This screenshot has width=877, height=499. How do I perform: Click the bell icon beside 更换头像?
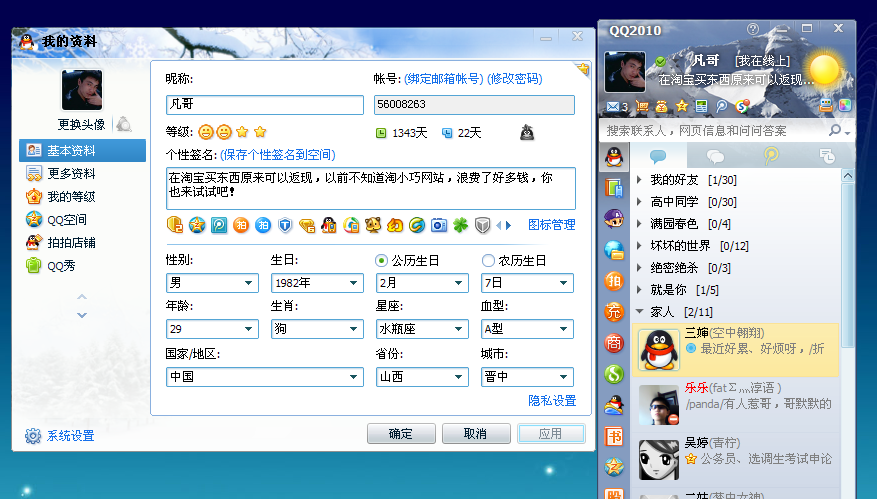tap(124, 124)
